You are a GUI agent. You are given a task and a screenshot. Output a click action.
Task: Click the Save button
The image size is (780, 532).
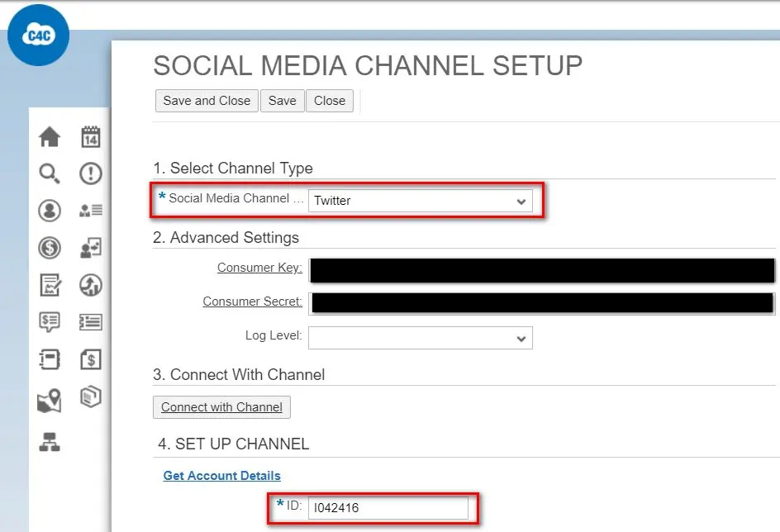pos(282,101)
